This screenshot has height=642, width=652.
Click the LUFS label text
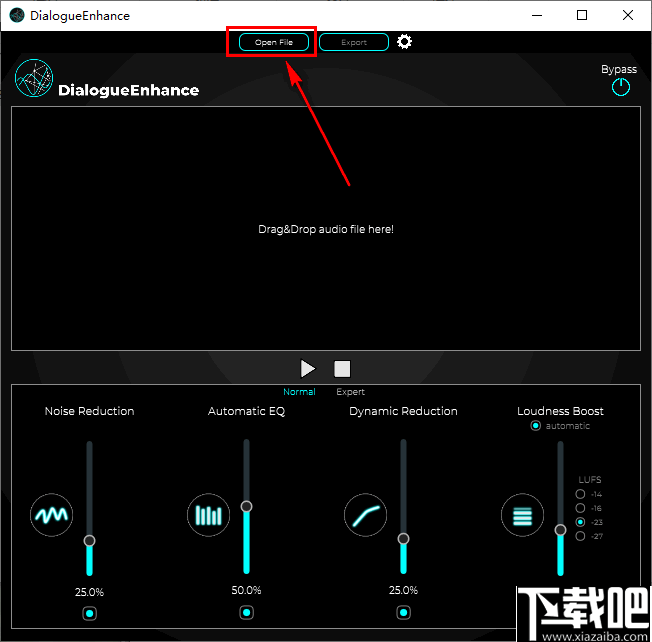pos(590,479)
